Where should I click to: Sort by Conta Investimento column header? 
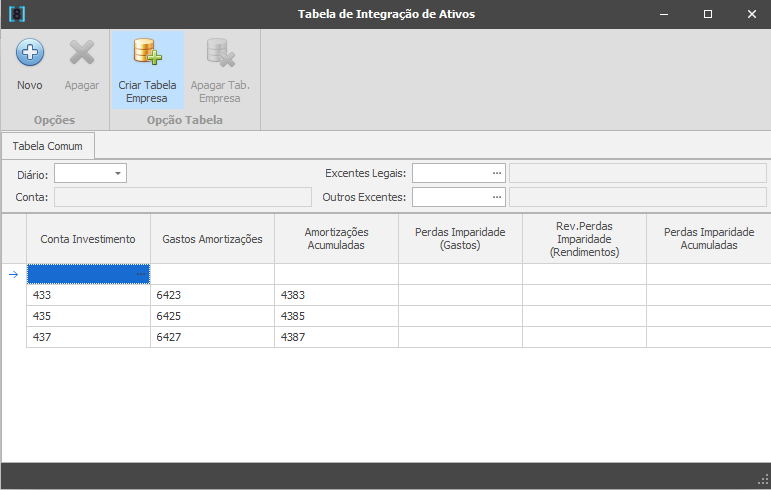[x=88, y=239]
